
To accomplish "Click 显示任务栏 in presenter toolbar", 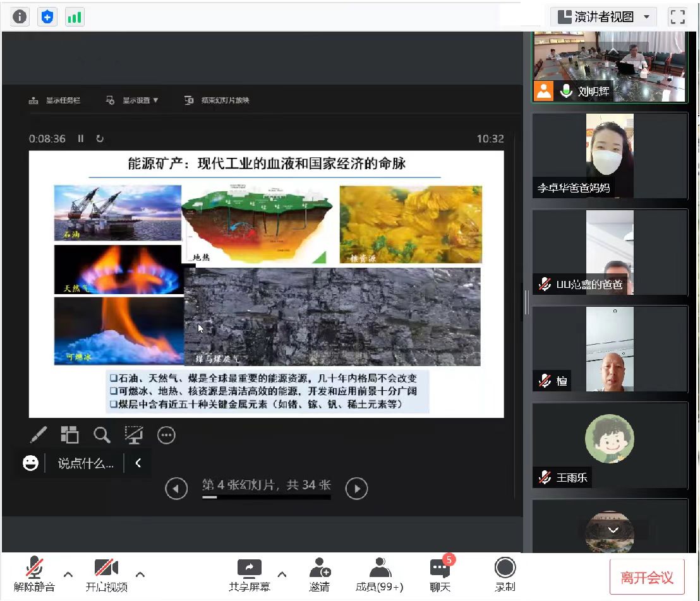I will click(55, 100).
